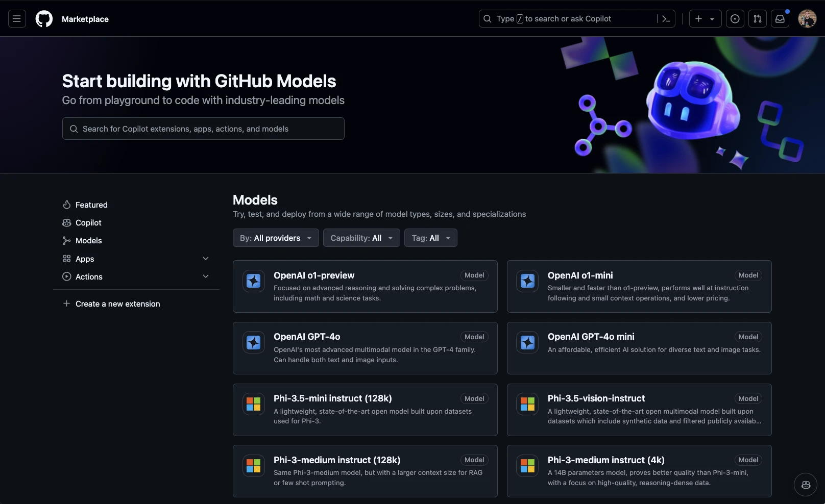Click the GitHub Octocat logo
Viewport: 825px width, 504px height.
point(44,19)
